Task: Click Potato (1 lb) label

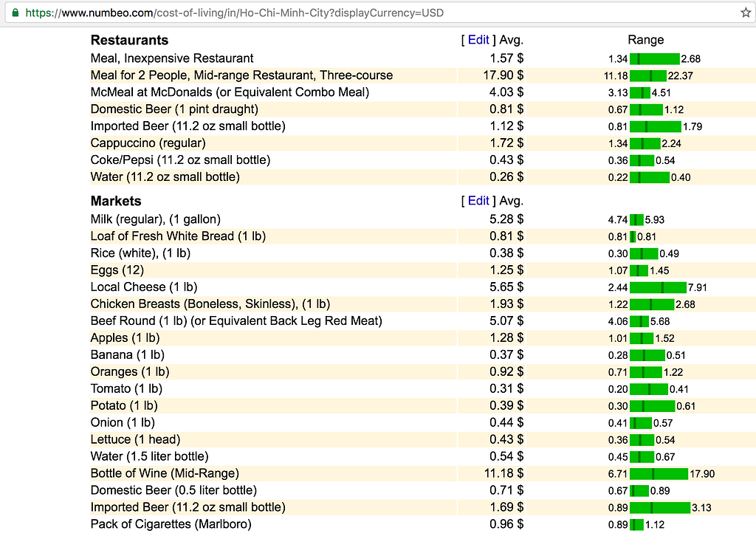Action: tap(124, 405)
